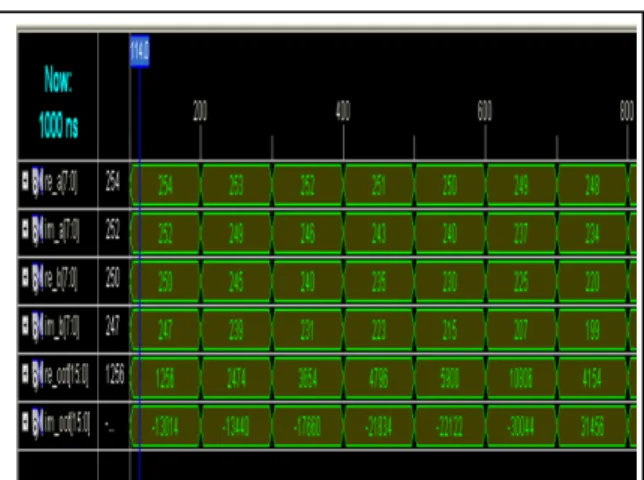The height and width of the screenshot is (480, 644).
Task: Click the truncated value in im_oof row
Action: point(110,426)
